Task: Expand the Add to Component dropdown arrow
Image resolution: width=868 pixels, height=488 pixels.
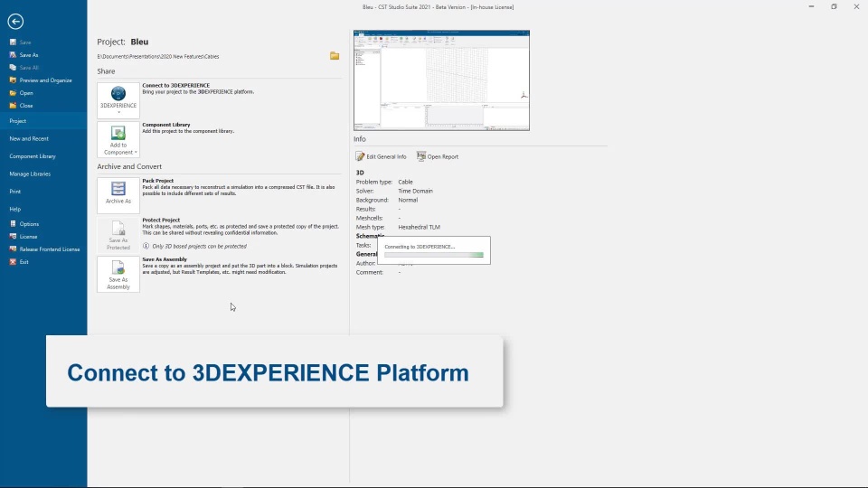Action: [136, 152]
